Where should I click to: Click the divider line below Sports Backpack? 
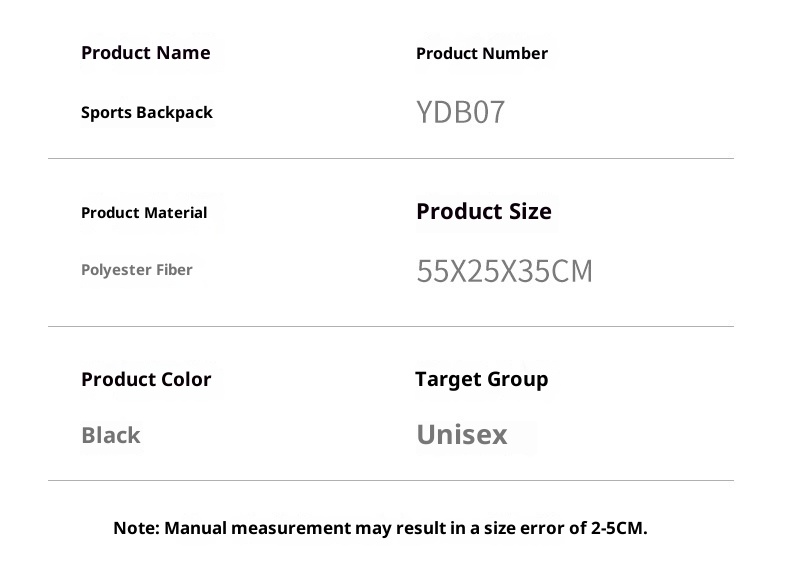pyautogui.click(x=390, y=158)
